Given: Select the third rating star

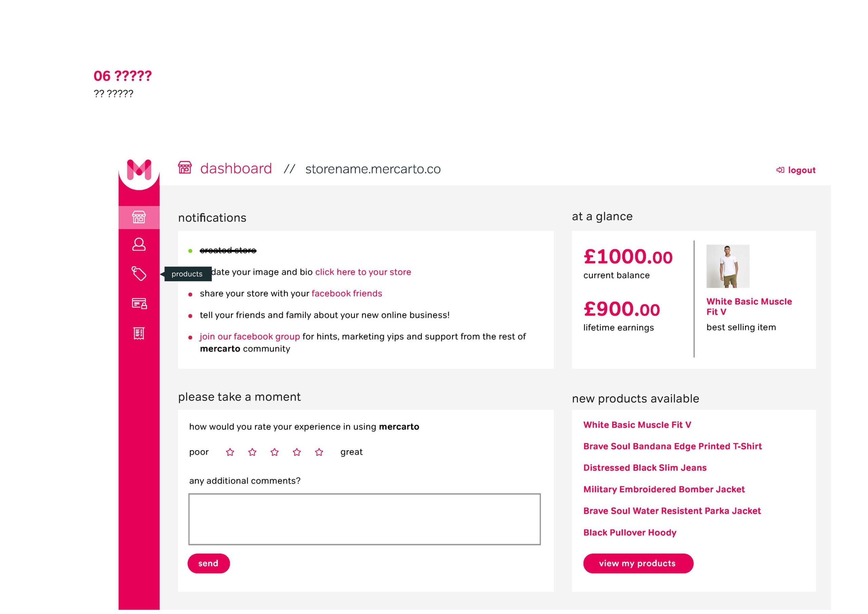Looking at the screenshot, I should point(274,452).
